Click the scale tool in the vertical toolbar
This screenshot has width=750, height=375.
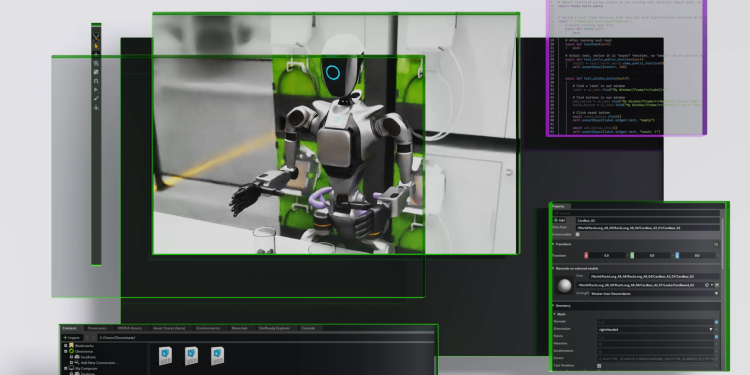(x=96, y=72)
